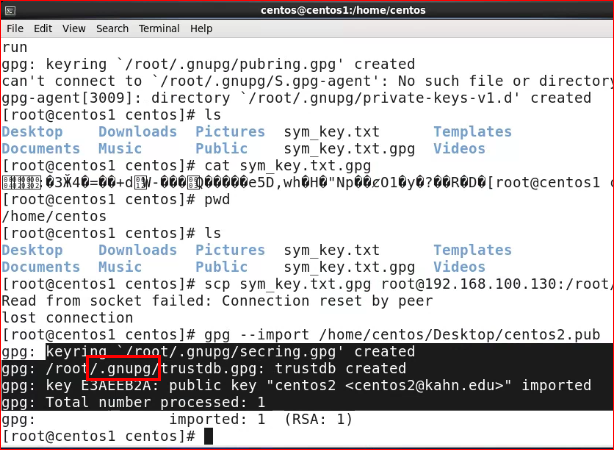614x450 pixels.
Task: Click the first 'Public' directory listing
Action: click(x=221, y=149)
